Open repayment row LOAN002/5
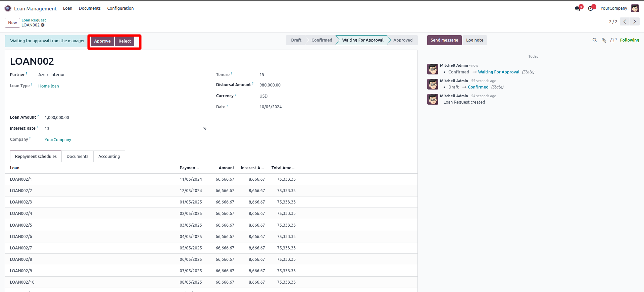Viewport: 644px width, 292px height. (x=211, y=225)
